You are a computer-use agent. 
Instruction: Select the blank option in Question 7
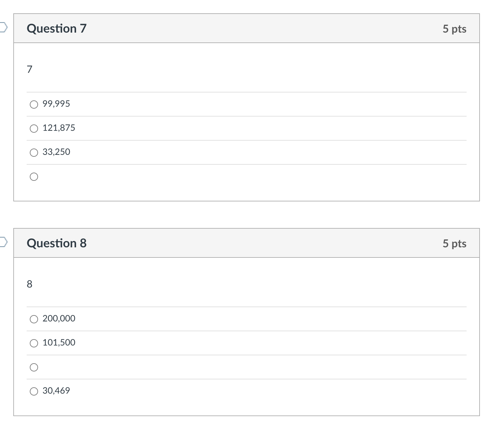point(34,177)
